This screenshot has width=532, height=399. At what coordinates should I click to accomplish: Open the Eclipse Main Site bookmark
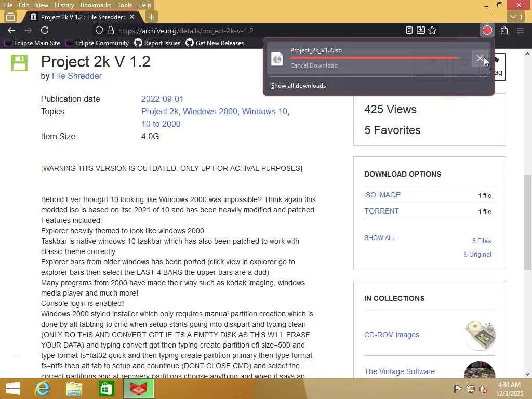32,43
